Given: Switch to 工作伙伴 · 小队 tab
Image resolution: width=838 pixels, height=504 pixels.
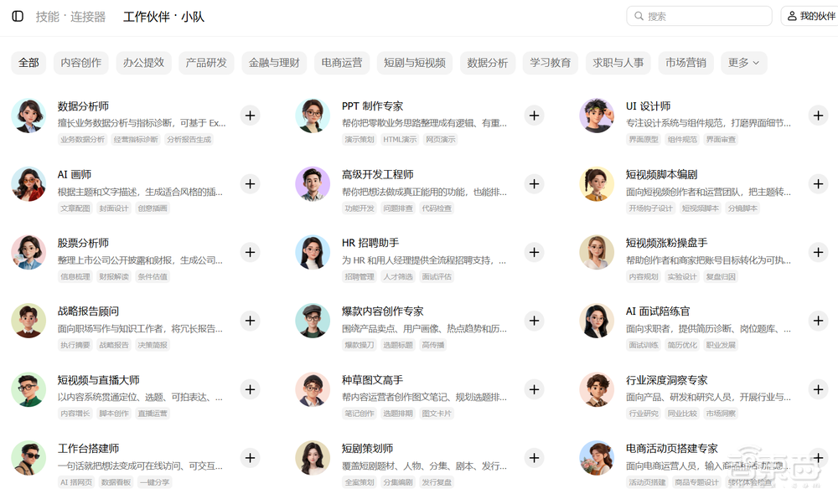Looking at the screenshot, I should (163, 17).
